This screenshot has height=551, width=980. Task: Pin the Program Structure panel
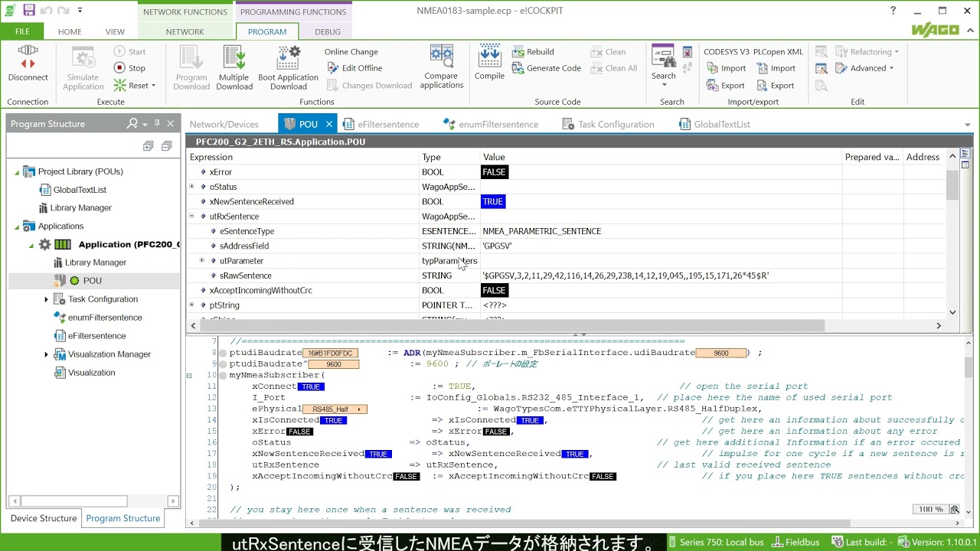[157, 123]
